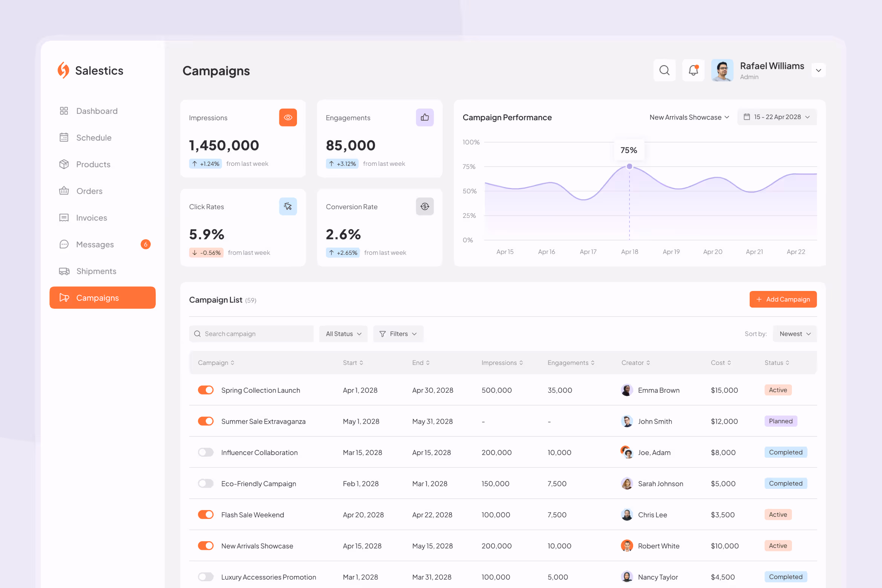
Task: Disable the Spring Collection Launch toggle
Action: coord(206,390)
